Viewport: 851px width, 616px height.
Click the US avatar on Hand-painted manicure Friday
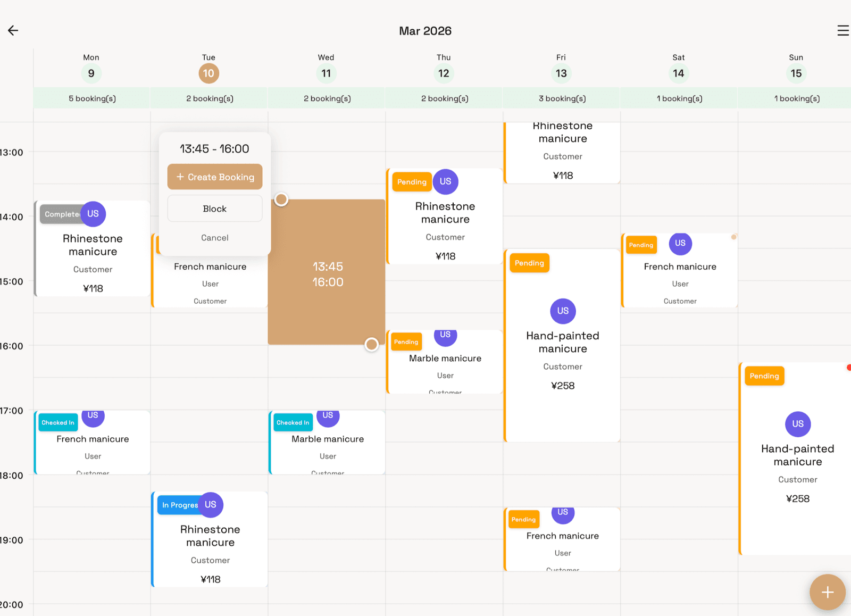tap(563, 311)
